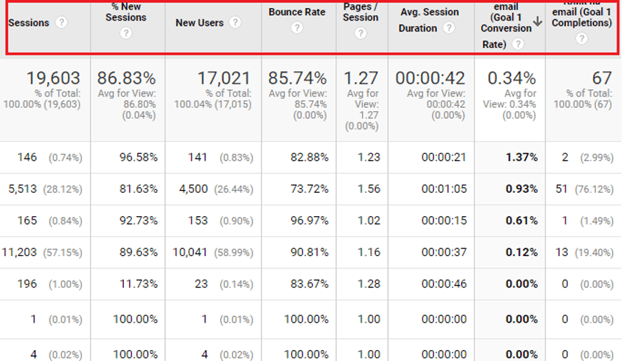The image size is (622, 361).
Task: Click the Pages / Session help icon
Action: (x=360, y=33)
